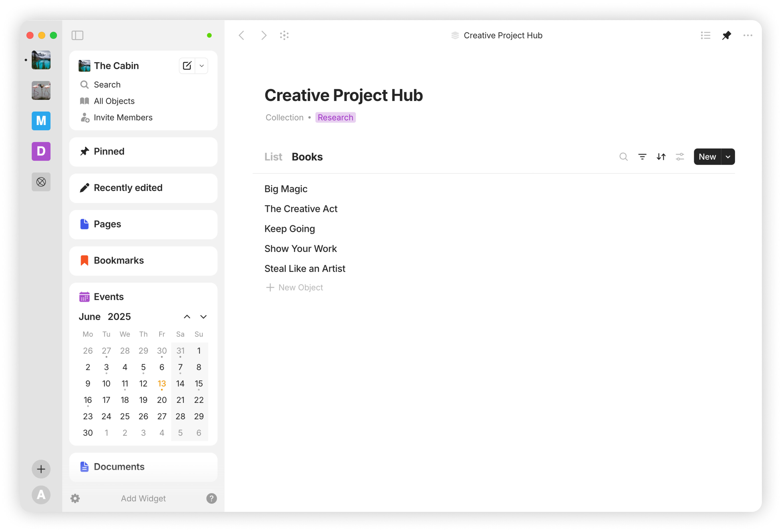Open view settings sliders icon
The width and height of the screenshot is (782, 532).
coord(680,157)
